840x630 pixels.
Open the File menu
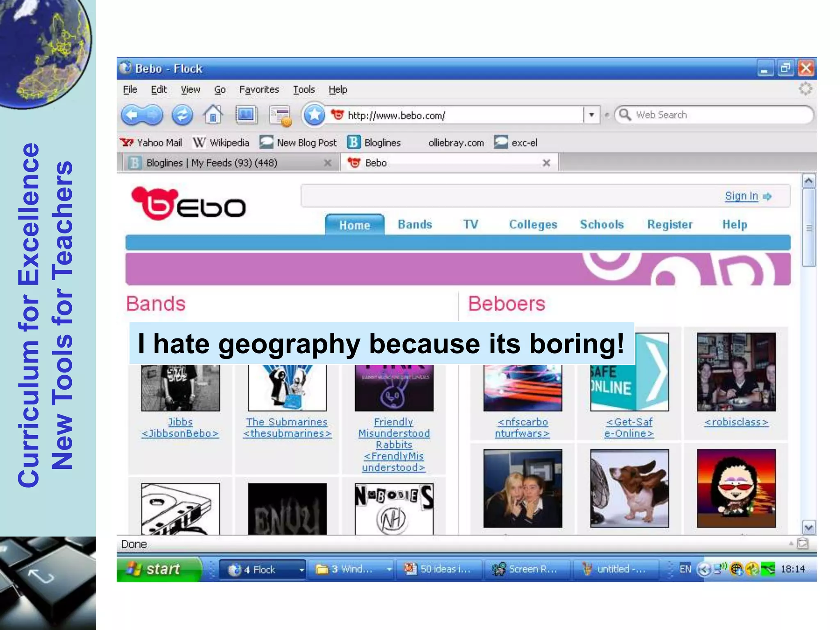click(130, 89)
